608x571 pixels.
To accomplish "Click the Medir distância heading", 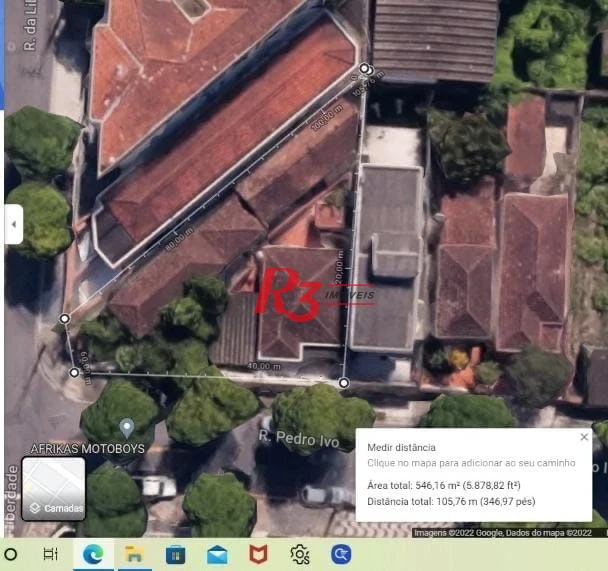I will pos(401,447).
